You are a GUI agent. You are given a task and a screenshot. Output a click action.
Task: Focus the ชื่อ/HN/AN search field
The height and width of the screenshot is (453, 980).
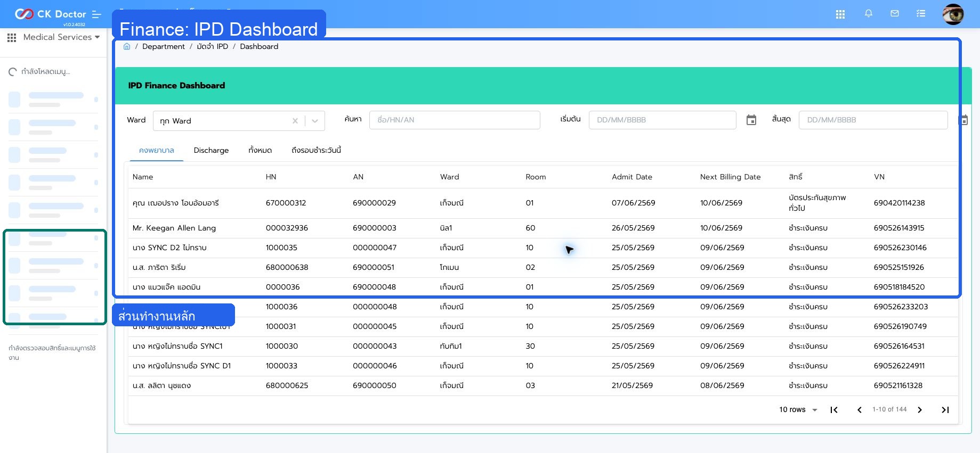click(455, 120)
